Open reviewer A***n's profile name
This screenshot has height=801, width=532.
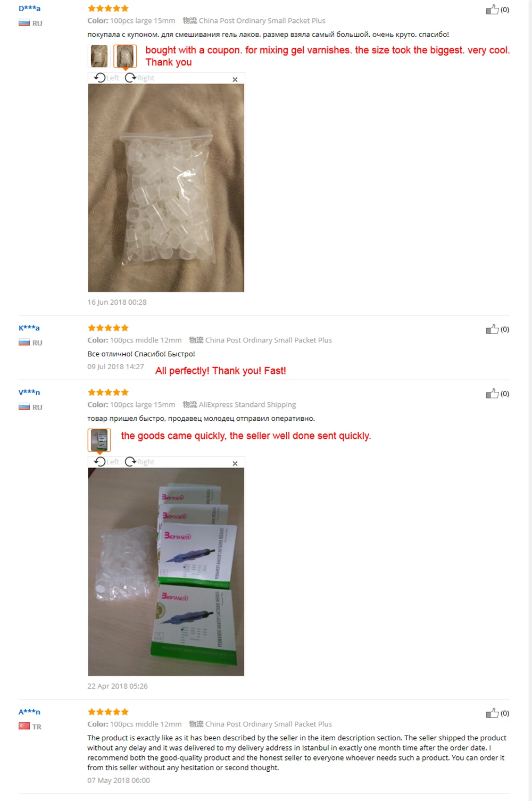click(x=29, y=712)
